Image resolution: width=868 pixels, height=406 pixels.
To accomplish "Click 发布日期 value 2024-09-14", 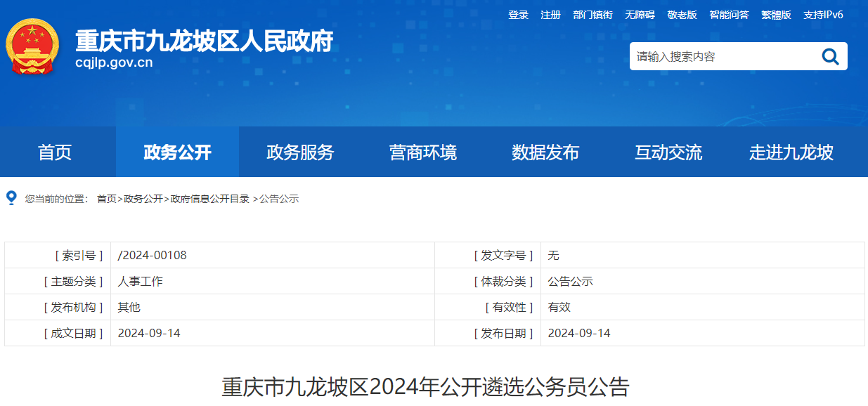I will point(579,333).
